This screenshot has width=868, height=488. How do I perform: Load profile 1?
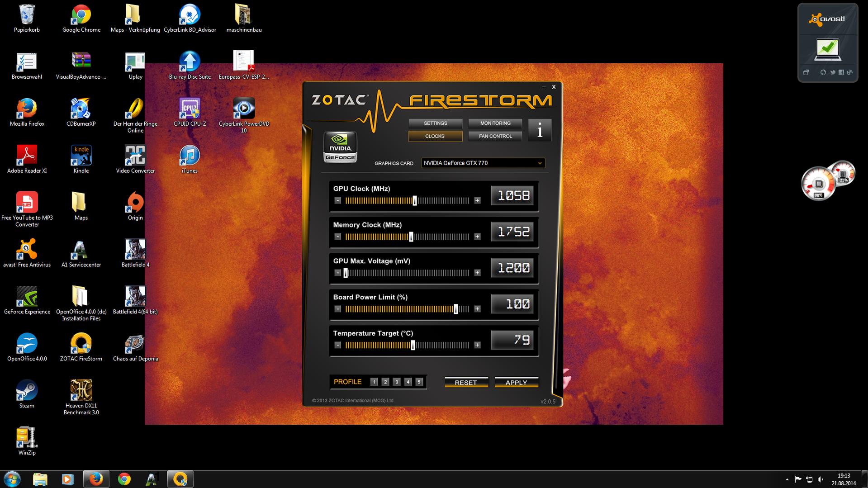[374, 382]
